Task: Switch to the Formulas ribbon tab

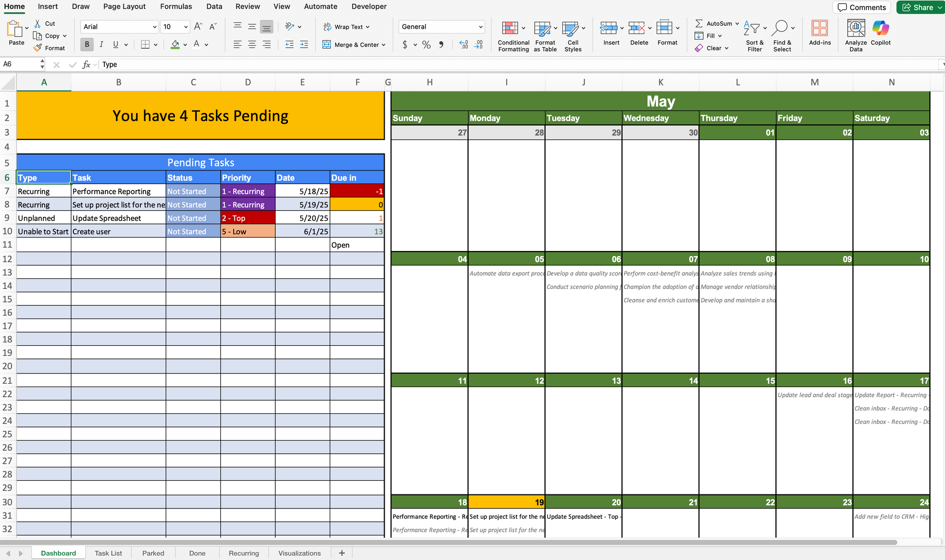Action: tap(176, 6)
